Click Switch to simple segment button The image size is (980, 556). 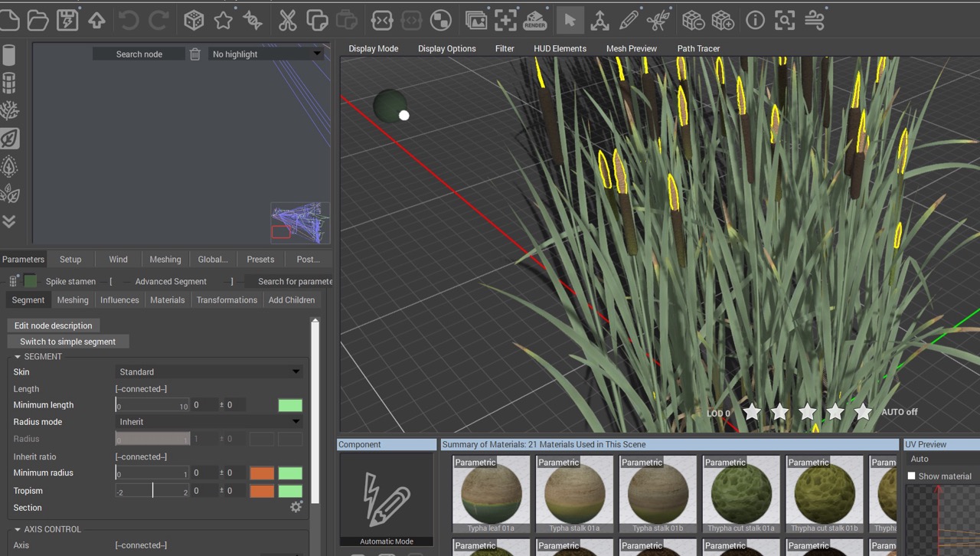(x=68, y=342)
